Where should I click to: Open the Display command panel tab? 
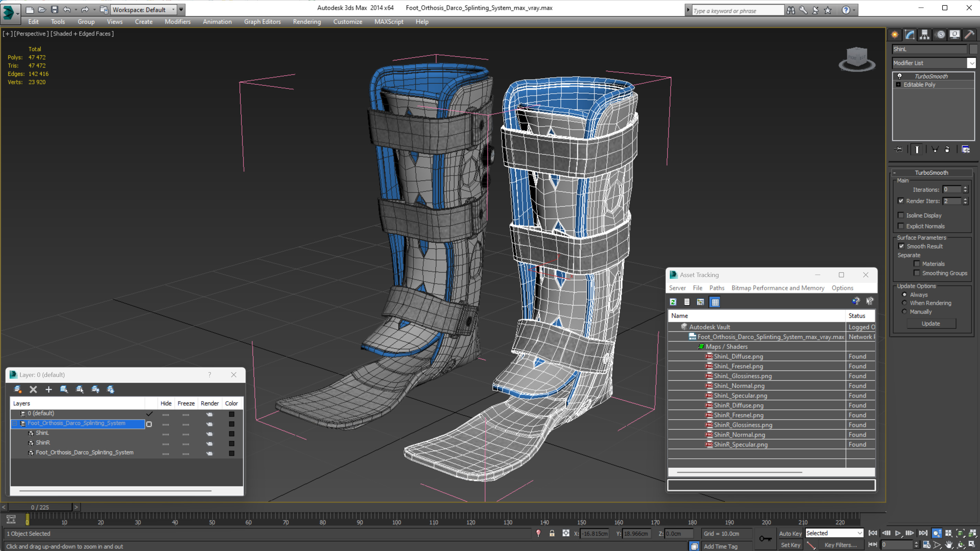coord(955,35)
